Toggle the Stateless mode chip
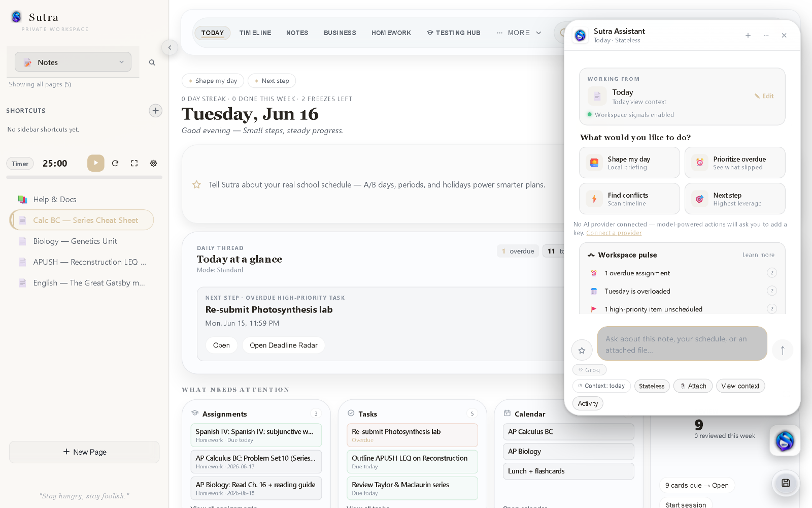 (652, 386)
